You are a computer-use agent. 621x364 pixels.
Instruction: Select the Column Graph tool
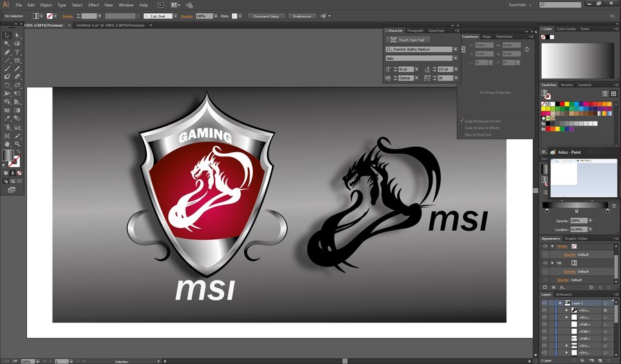click(x=17, y=128)
